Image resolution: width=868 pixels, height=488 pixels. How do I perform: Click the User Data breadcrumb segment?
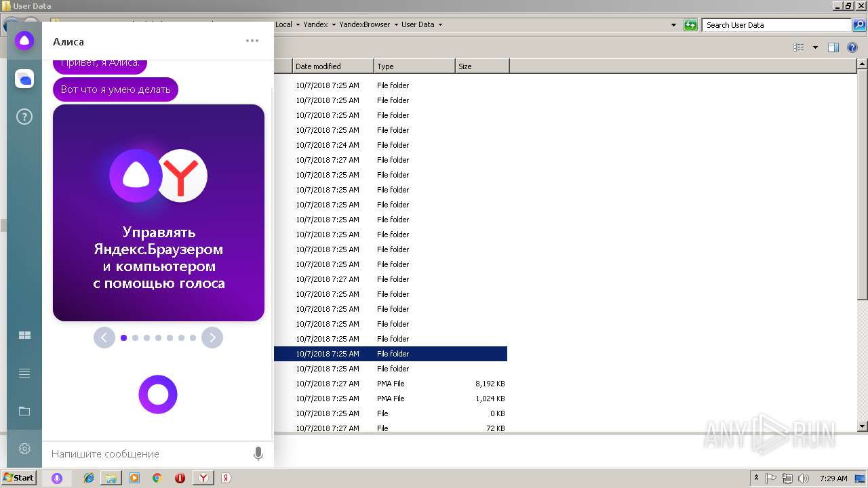tap(418, 24)
